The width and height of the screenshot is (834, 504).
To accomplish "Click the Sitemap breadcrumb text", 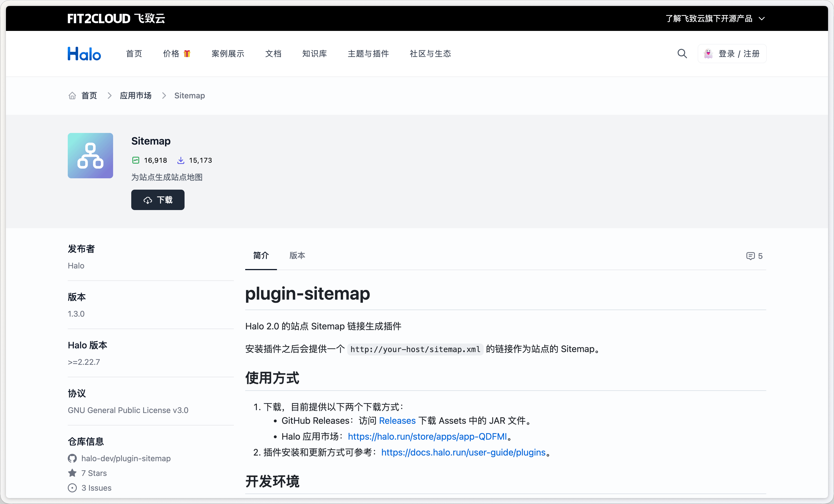I will click(x=190, y=96).
